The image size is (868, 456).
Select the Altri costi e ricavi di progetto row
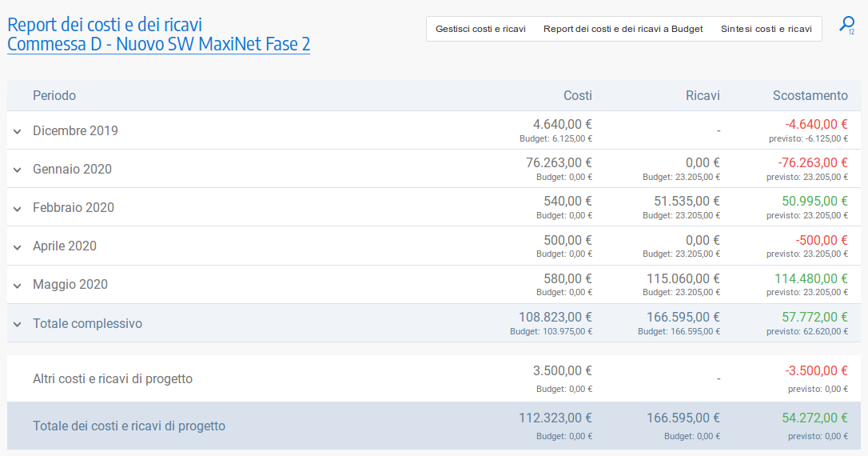(113, 378)
